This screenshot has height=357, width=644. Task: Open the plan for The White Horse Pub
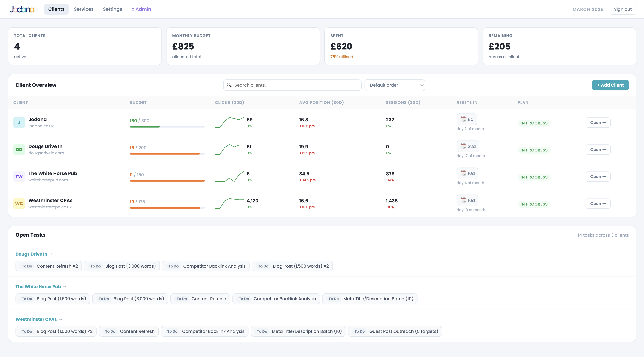coord(598,176)
